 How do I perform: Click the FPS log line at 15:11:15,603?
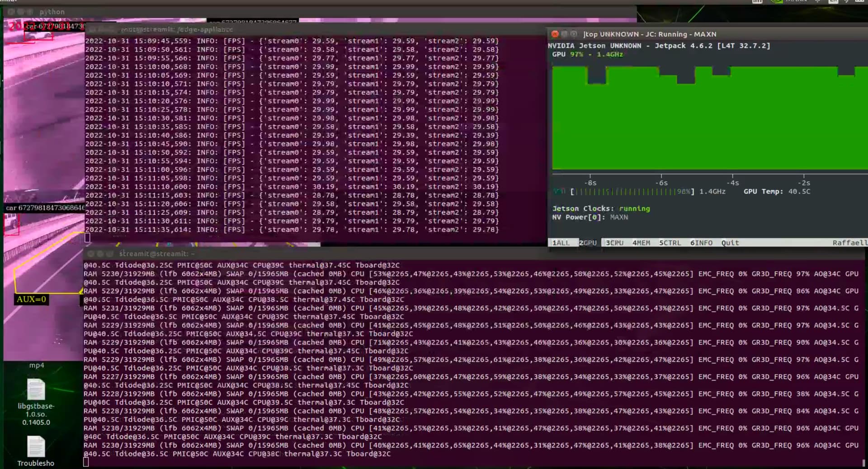[292, 195]
